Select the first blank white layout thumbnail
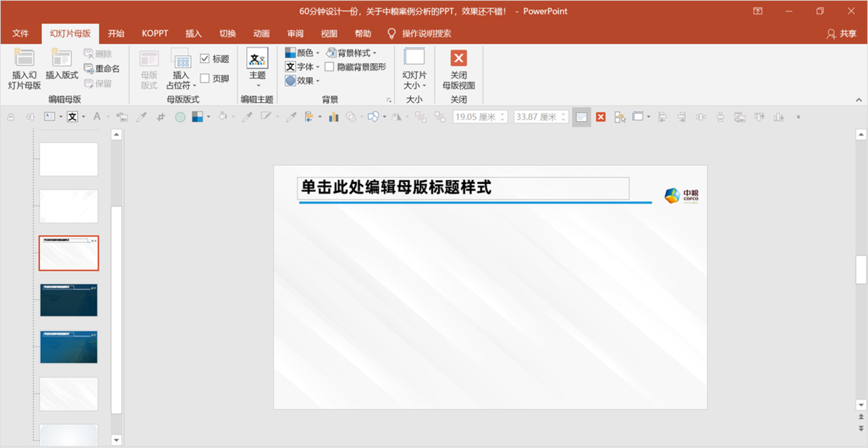This screenshot has height=448, width=868. [x=69, y=159]
